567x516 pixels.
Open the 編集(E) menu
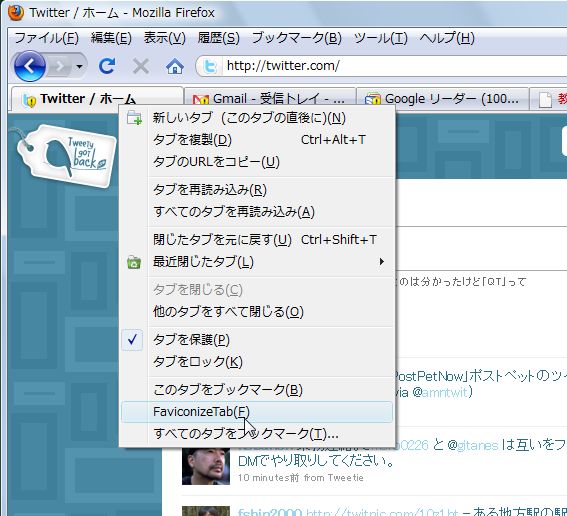point(111,38)
